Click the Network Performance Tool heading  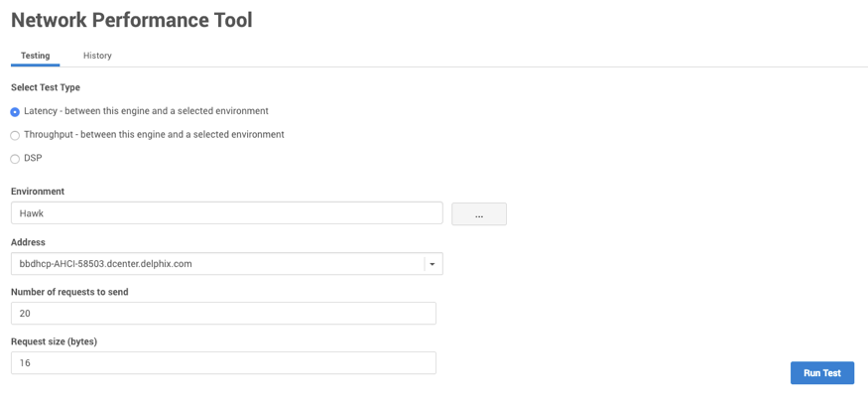[x=131, y=20]
